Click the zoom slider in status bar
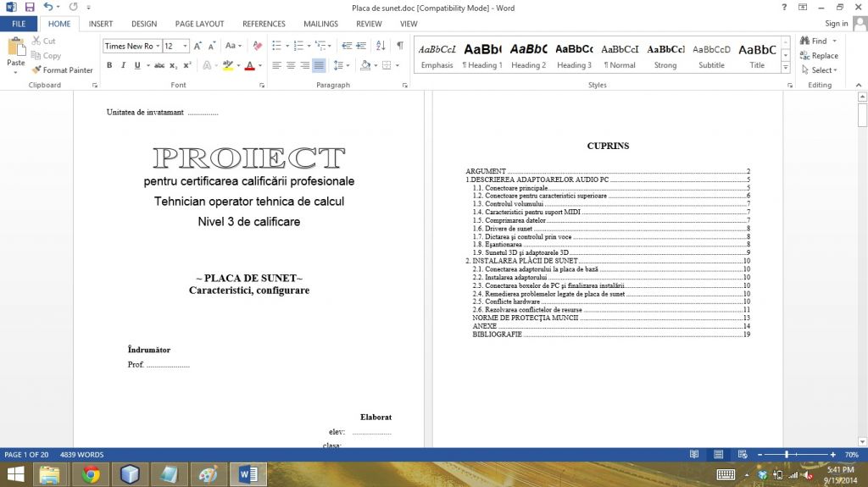The height and width of the screenshot is (487, 868). (787, 455)
